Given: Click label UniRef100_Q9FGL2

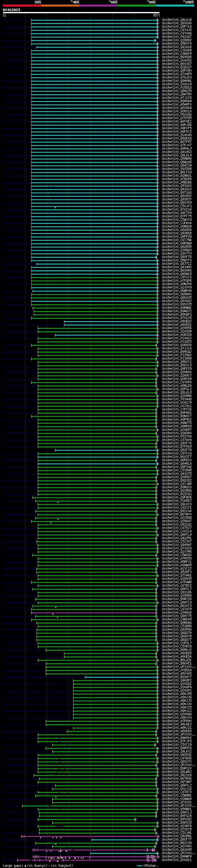Looking at the screenshot, I should (x=177, y=389).
